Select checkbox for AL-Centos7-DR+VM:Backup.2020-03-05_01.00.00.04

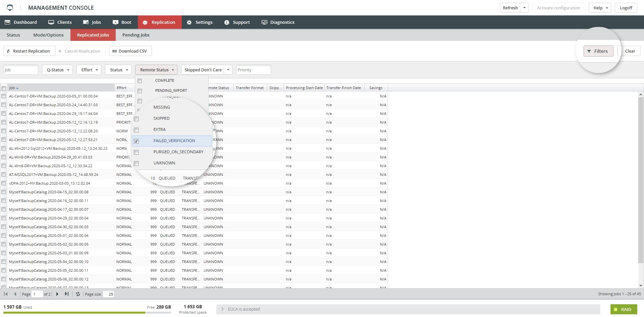coord(4,96)
